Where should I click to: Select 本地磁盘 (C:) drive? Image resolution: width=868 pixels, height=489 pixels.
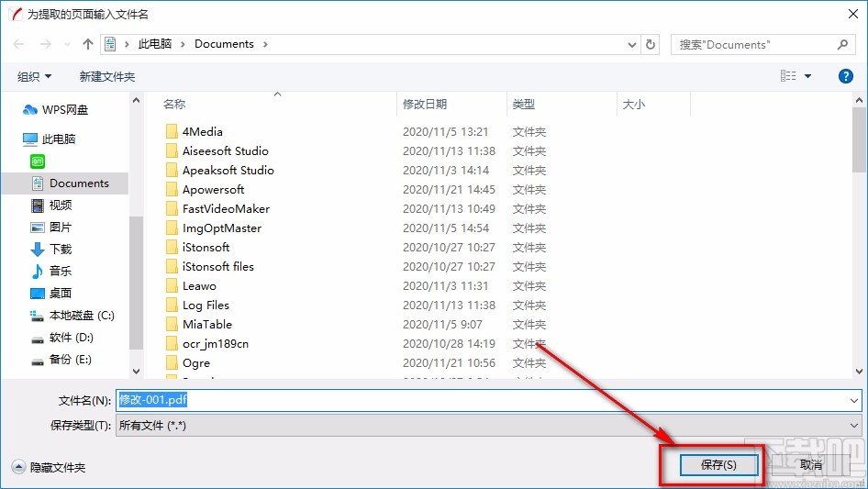72,316
